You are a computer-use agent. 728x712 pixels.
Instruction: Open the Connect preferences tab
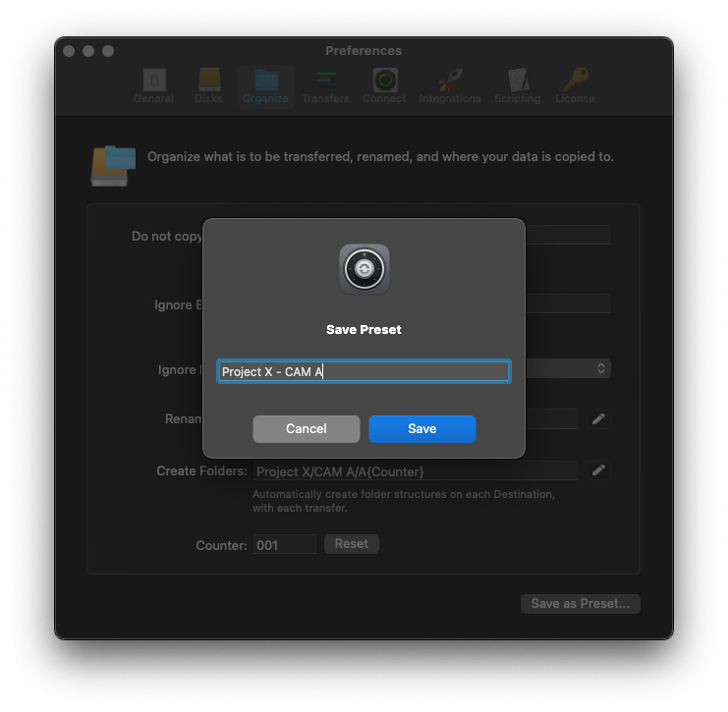point(384,85)
